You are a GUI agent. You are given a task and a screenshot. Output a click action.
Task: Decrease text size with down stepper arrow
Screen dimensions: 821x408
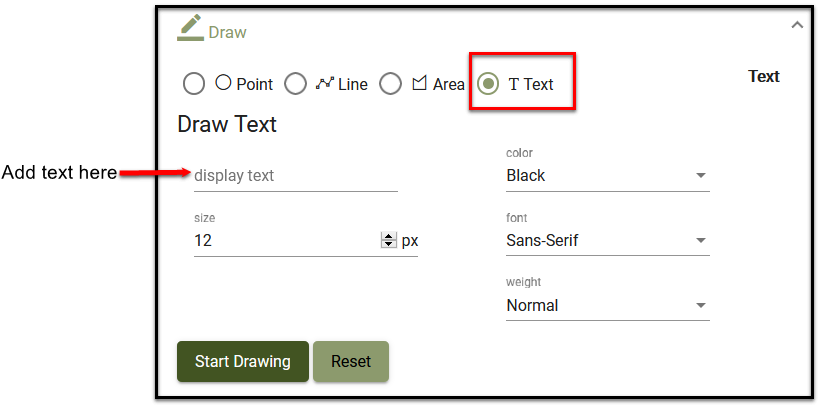coord(389,245)
